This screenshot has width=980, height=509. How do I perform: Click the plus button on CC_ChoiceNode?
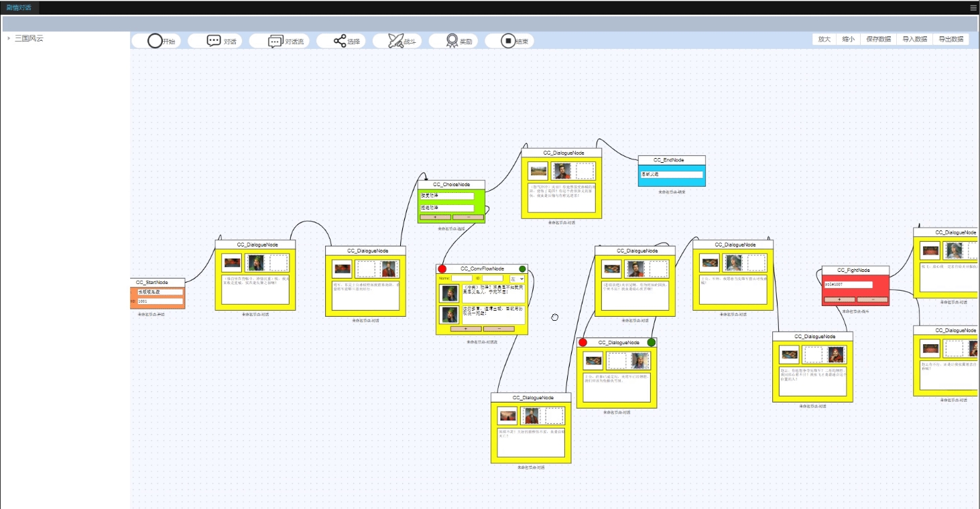pyautogui.click(x=435, y=217)
